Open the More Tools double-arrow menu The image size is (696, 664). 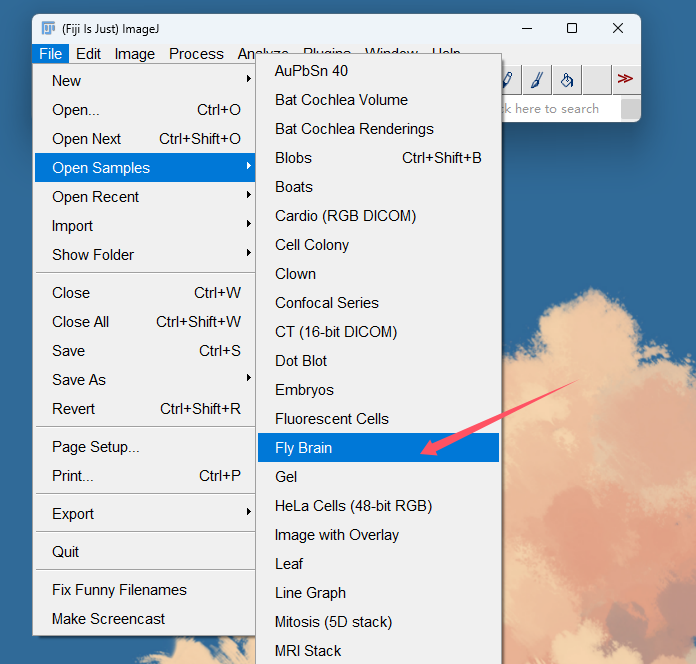(x=625, y=79)
